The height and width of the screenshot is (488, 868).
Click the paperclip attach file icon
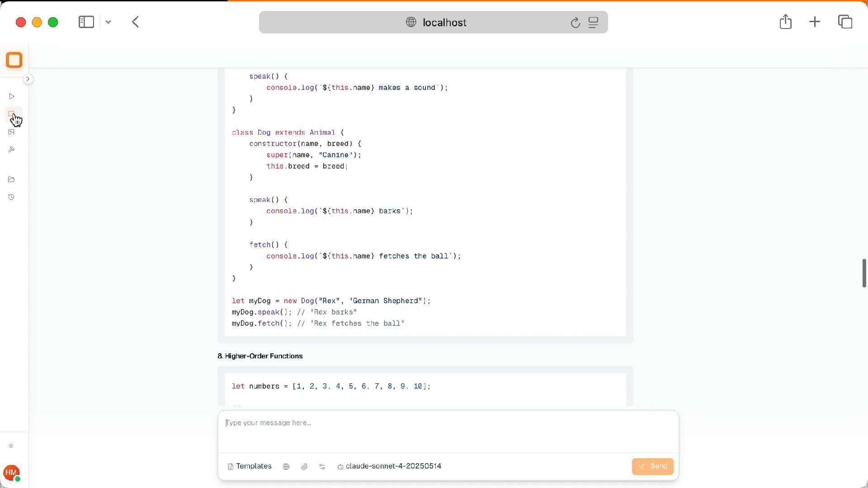tap(304, 467)
